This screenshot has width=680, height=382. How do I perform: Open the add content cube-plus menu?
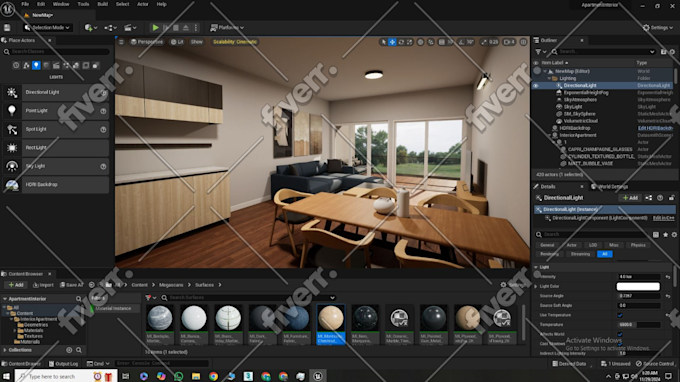pos(90,28)
